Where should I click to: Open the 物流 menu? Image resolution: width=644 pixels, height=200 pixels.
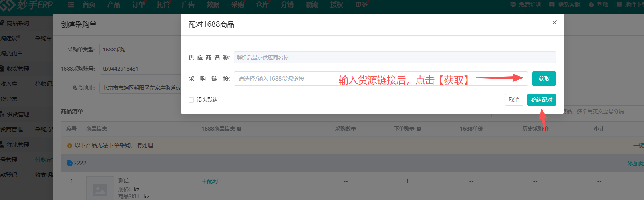click(x=312, y=5)
